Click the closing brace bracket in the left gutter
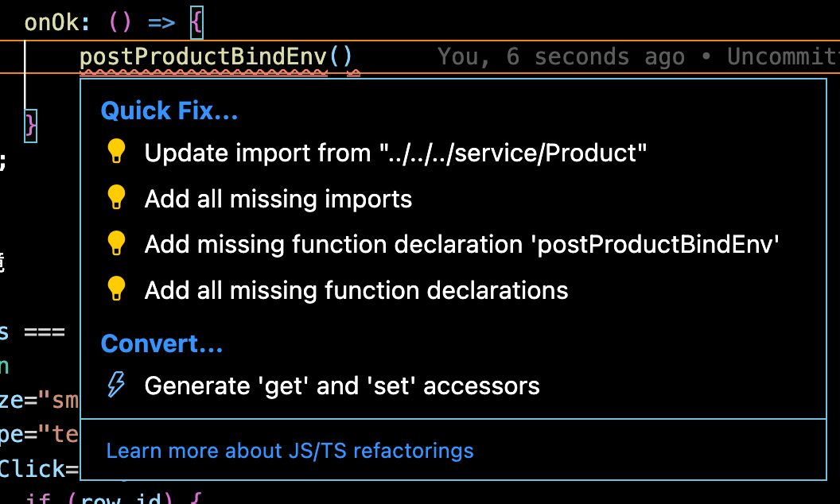 [x=29, y=124]
